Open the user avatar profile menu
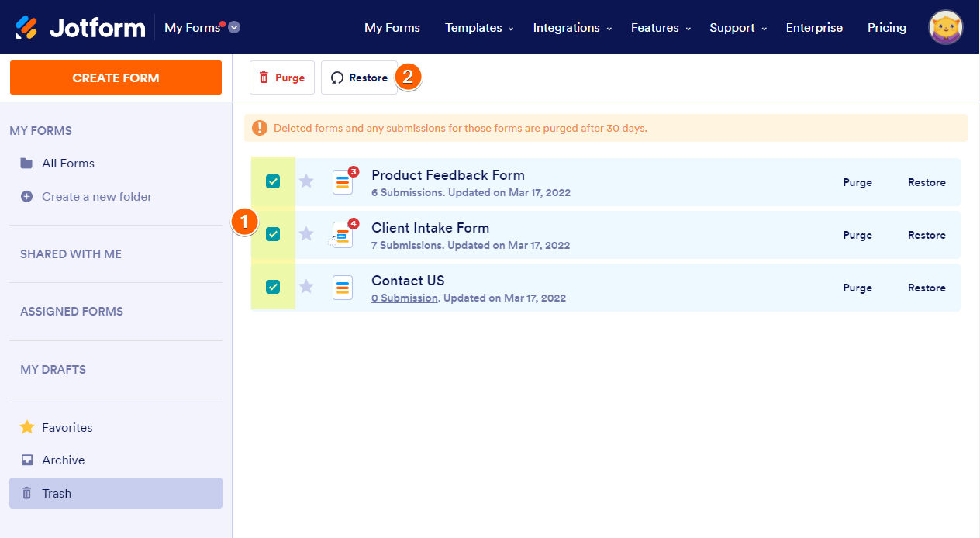Screen dimensions: 980x538 click(x=946, y=27)
